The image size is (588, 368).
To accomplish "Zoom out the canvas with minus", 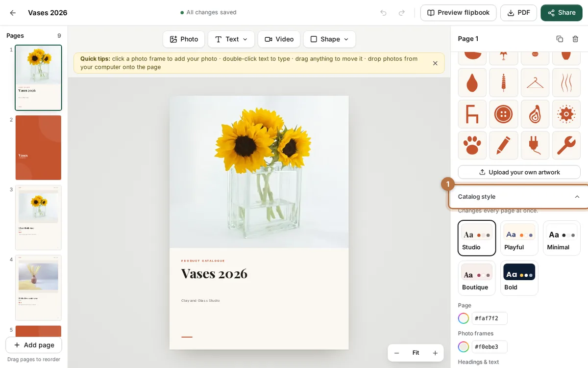I will [397, 353].
